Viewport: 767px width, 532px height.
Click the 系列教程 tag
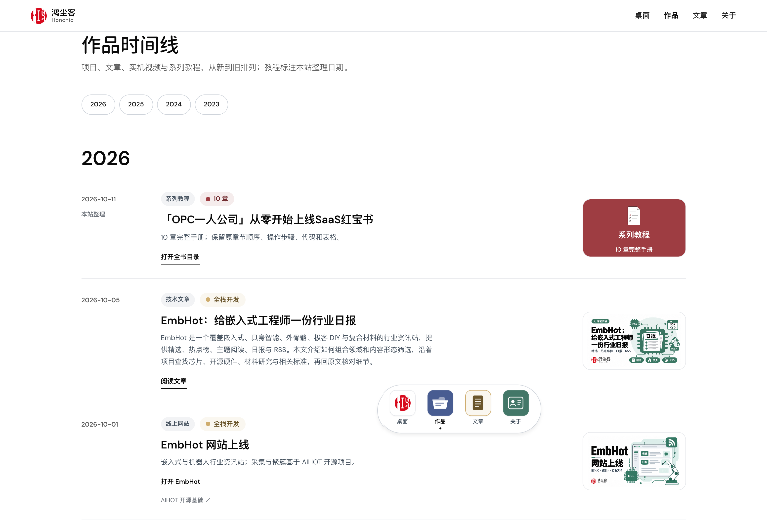click(x=178, y=199)
